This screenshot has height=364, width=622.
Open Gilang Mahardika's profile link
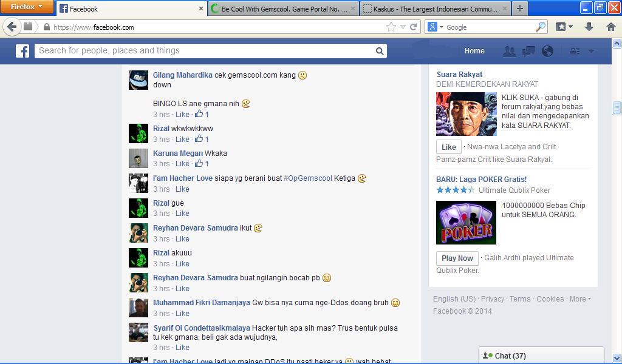tap(182, 75)
